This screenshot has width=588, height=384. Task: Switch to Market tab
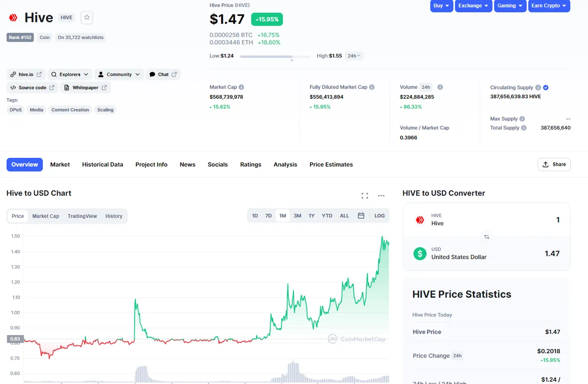[x=60, y=165]
